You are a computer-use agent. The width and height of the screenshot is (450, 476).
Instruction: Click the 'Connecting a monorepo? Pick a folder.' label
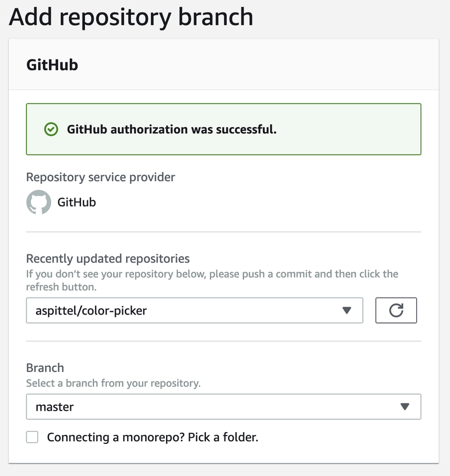(152, 437)
